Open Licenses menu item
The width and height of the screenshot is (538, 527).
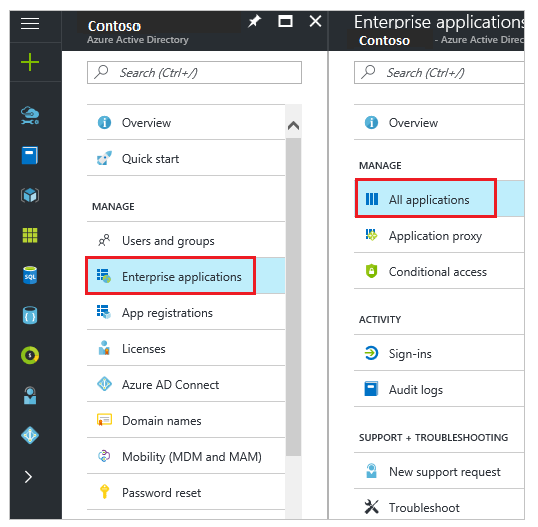tap(186, 349)
